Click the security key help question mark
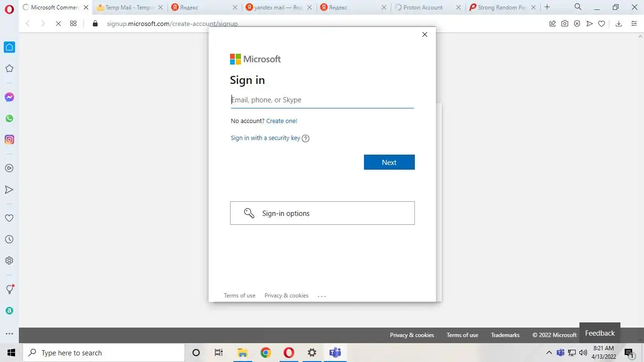This screenshot has height=362, width=644. 305,139
